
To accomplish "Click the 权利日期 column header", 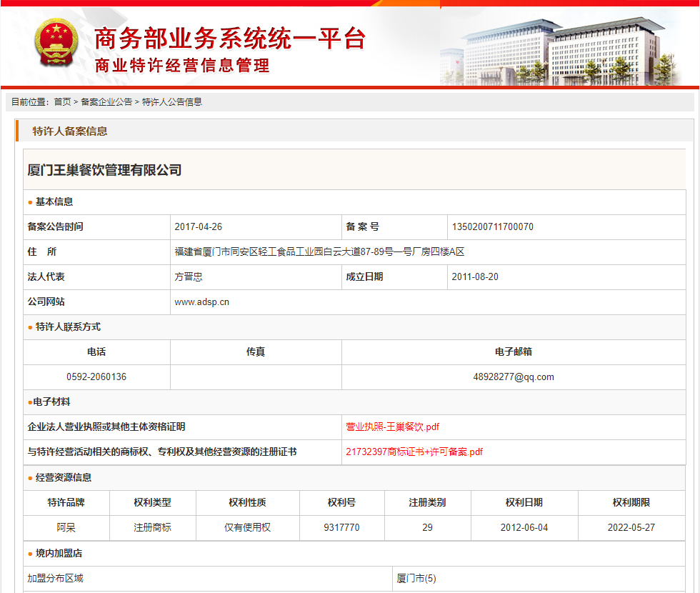I will [x=524, y=503].
